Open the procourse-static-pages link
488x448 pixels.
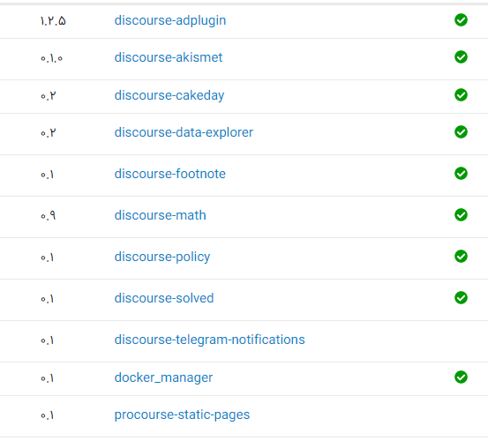[x=182, y=414]
